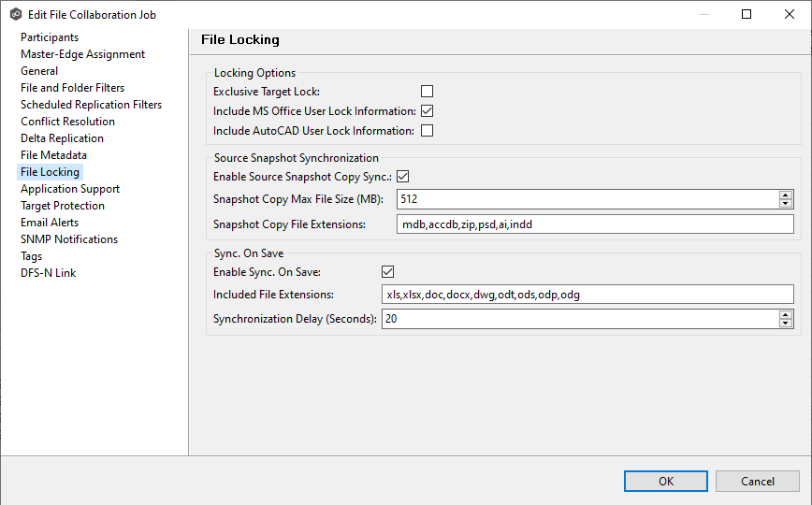Image resolution: width=812 pixels, height=505 pixels.
Task: Click the app icon in title bar
Action: [x=15, y=15]
